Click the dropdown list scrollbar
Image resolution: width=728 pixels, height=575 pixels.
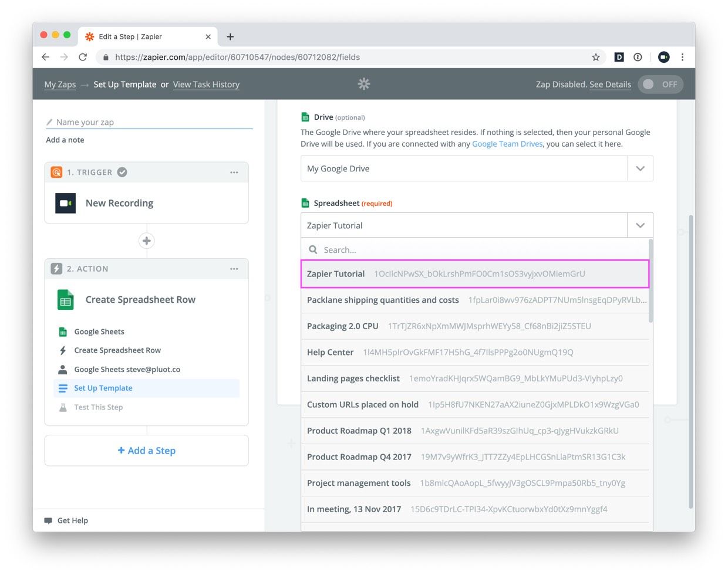point(651,280)
